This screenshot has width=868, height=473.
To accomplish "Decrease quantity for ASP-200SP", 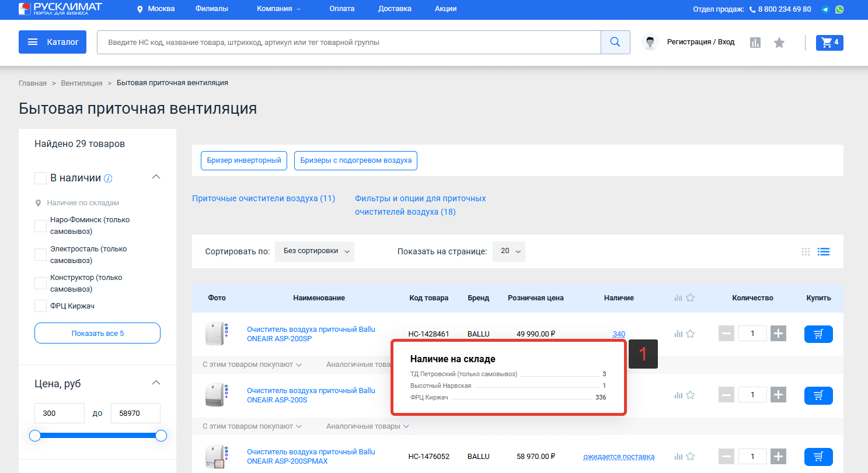I will click(x=726, y=334).
